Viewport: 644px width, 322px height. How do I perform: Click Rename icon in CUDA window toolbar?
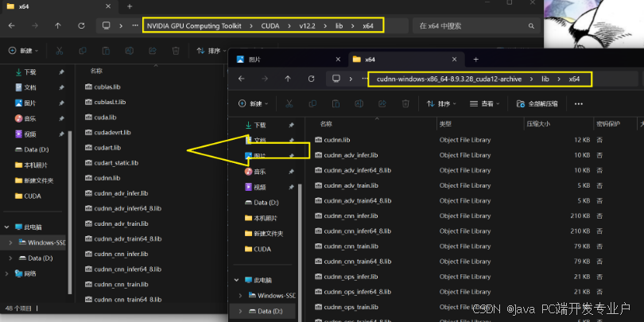coord(130,51)
